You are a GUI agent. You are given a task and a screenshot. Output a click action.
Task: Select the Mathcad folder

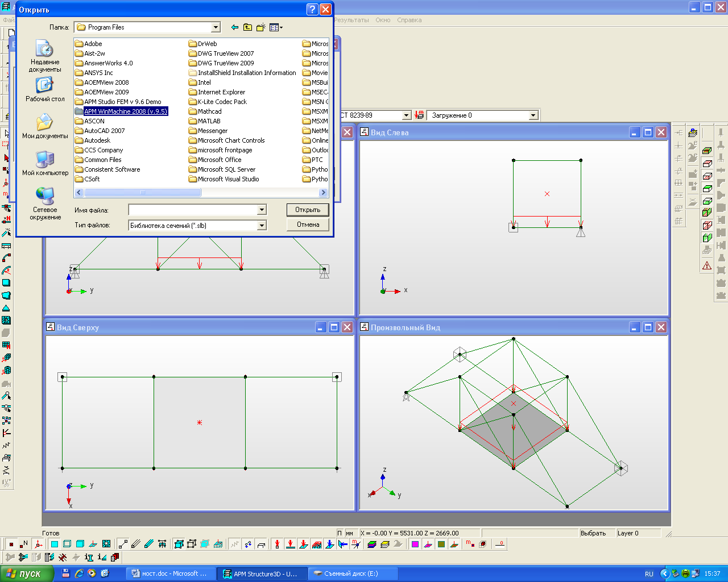pyautogui.click(x=205, y=111)
